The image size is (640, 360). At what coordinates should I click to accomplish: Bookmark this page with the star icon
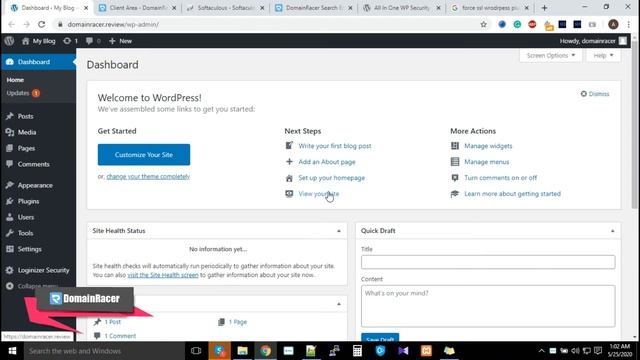484,24
